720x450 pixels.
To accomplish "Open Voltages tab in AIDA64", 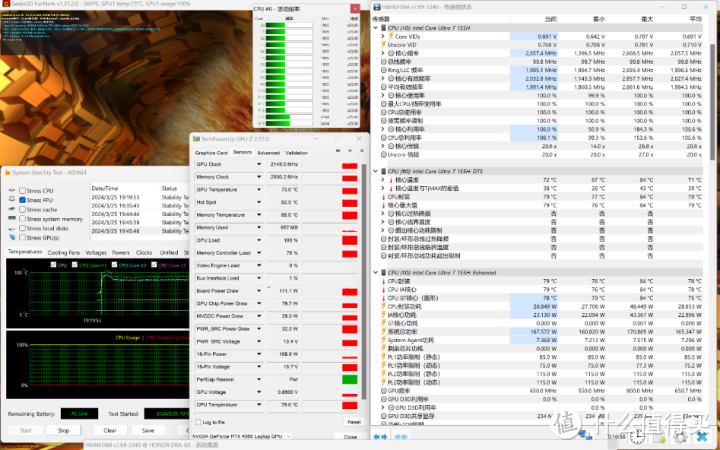I will tap(96, 253).
